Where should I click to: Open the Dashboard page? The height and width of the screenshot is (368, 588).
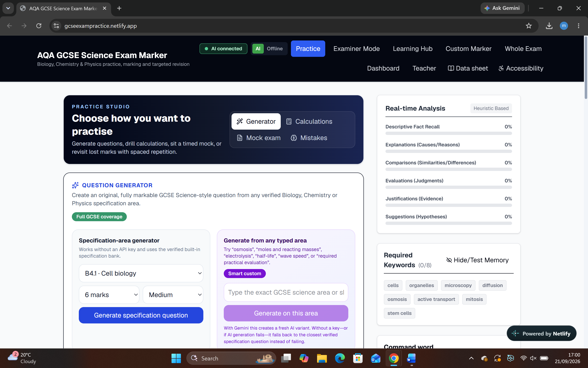[383, 68]
